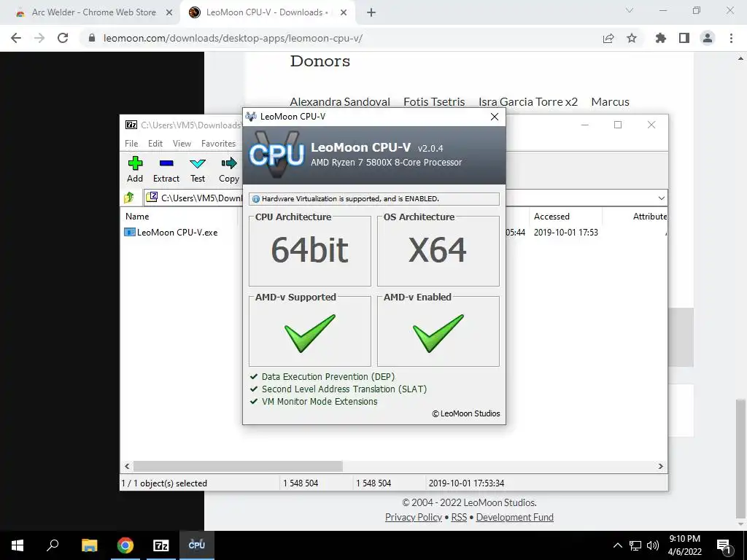Open the File menu in 7-Zip
747x560 pixels.
131,144
